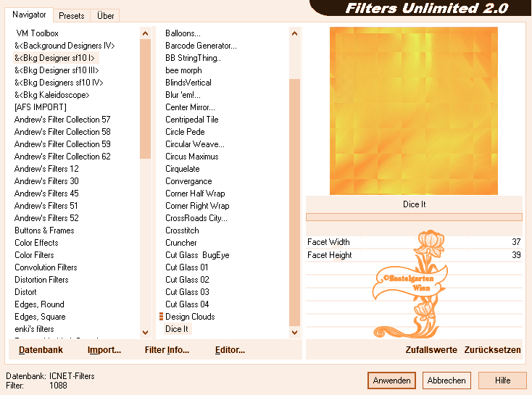
Task: Choose the Cirquelate filter
Action: tap(182, 169)
